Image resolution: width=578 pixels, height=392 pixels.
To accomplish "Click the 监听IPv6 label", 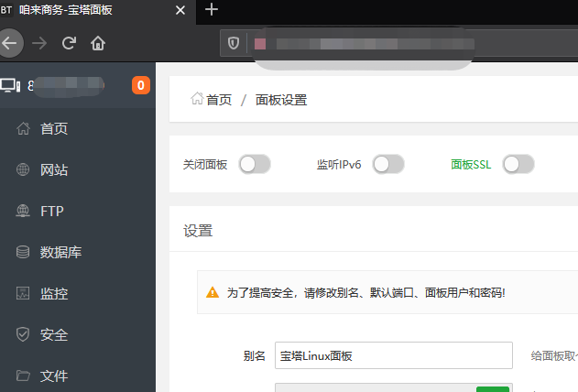I will click(x=339, y=164).
